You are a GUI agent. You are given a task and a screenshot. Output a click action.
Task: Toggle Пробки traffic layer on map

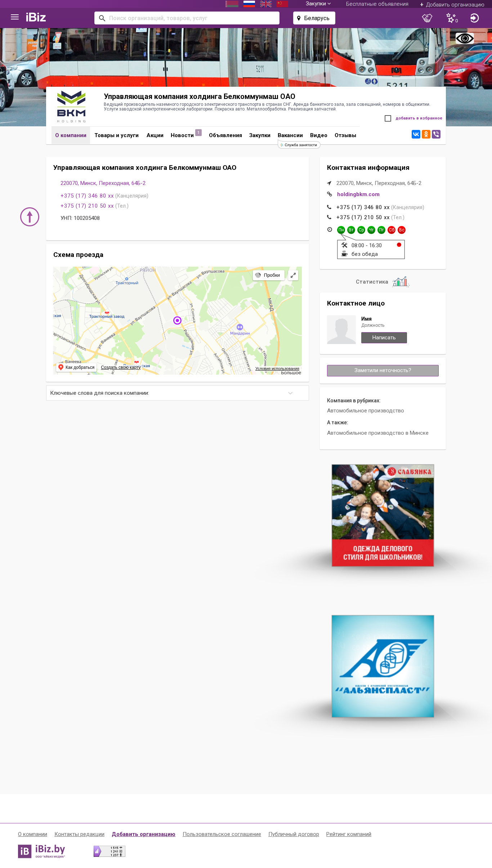tap(268, 275)
